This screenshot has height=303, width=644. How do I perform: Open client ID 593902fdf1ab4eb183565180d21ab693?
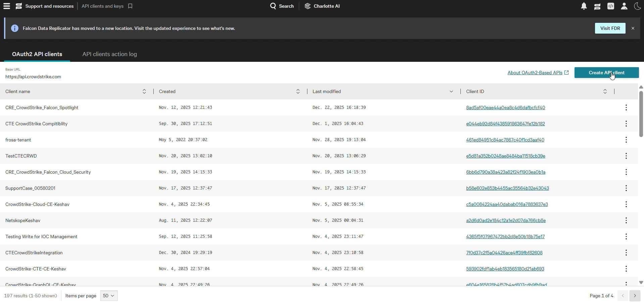[505, 269]
